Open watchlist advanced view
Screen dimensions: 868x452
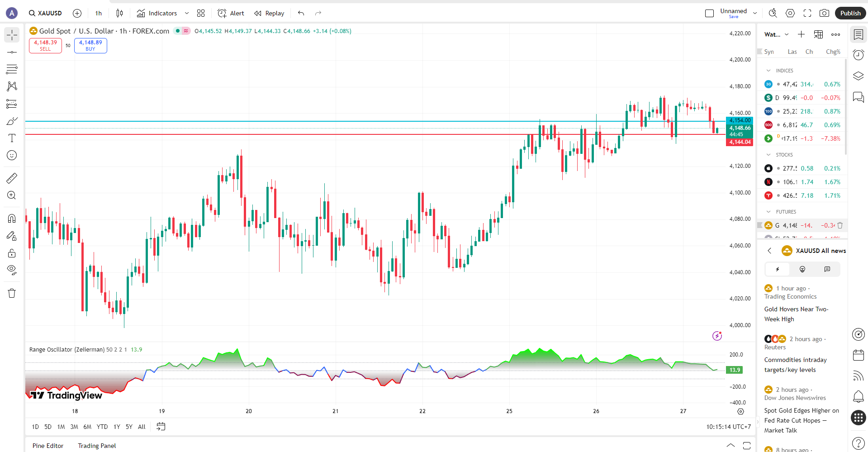[818, 34]
